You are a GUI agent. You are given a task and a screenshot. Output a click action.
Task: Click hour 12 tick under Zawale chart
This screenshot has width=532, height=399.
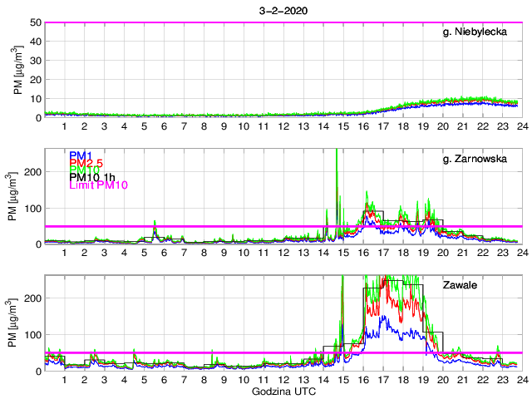pyautogui.click(x=283, y=379)
